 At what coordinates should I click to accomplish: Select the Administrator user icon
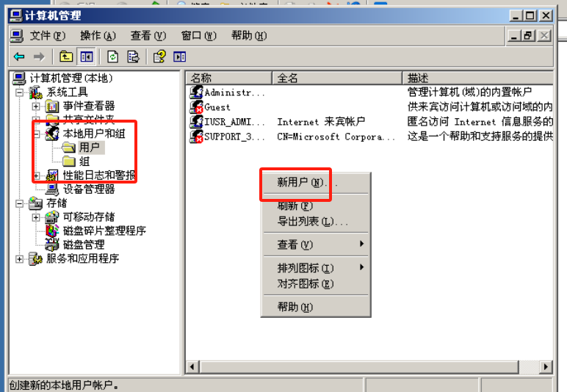point(196,92)
